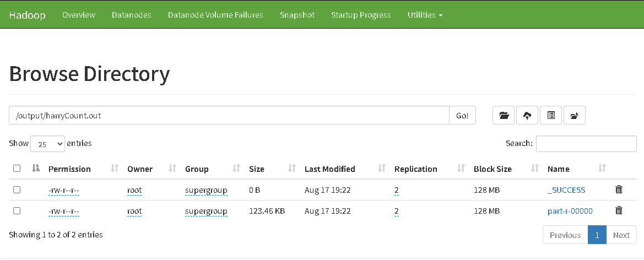Sort by Permission column arrows

(115, 169)
